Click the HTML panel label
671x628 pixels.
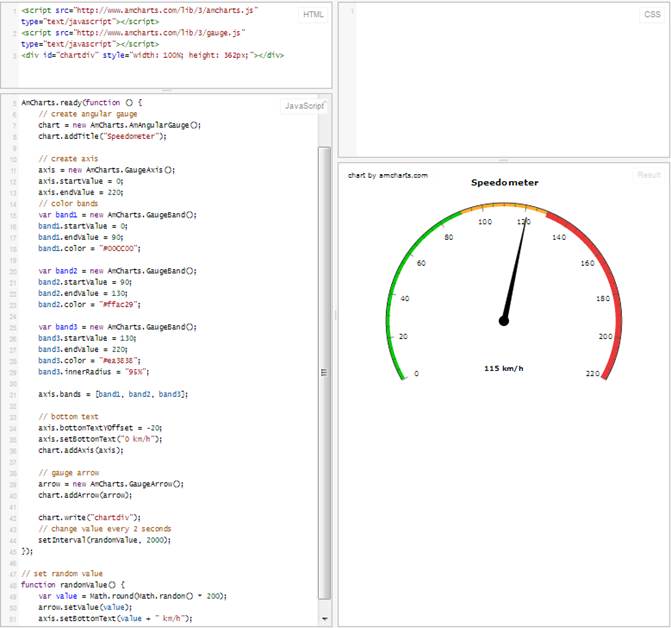click(x=312, y=14)
